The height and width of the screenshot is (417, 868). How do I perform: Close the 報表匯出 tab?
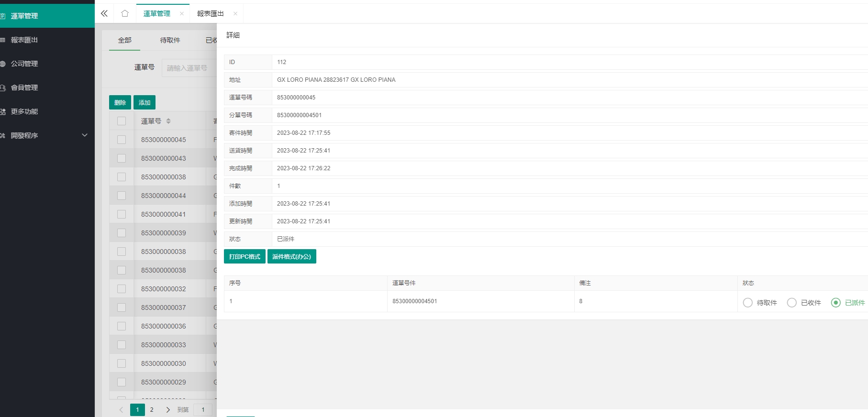[235, 14]
